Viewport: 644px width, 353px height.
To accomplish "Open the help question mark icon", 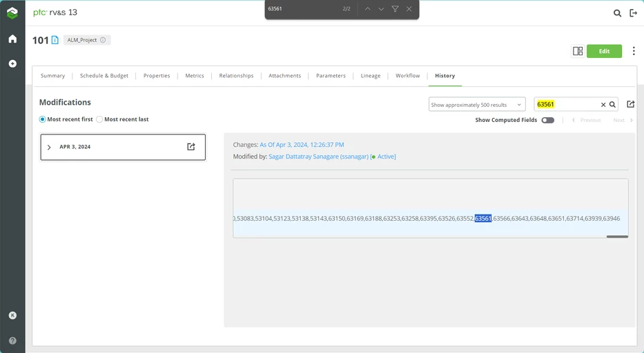I will tap(12, 341).
